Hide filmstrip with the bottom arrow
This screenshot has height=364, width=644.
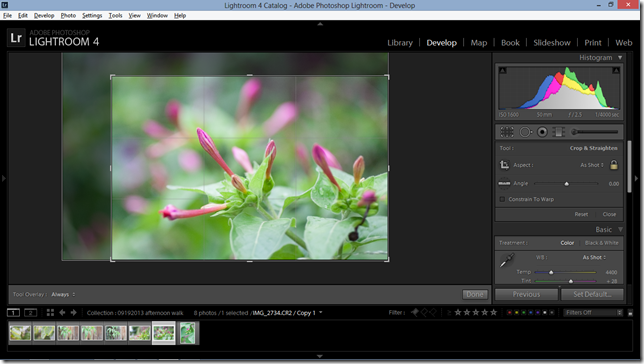coord(320,356)
